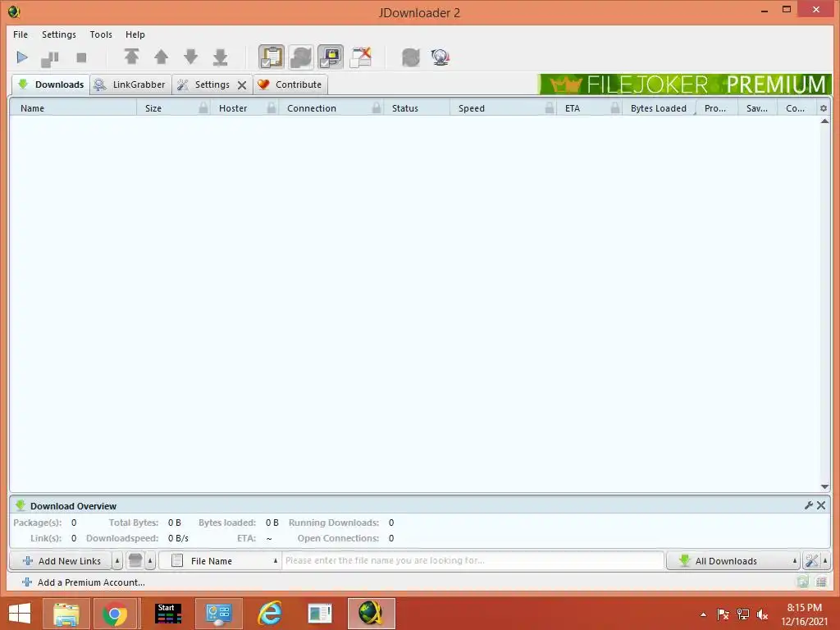Sort by the Name column header
The width and height of the screenshot is (840, 630).
point(73,108)
